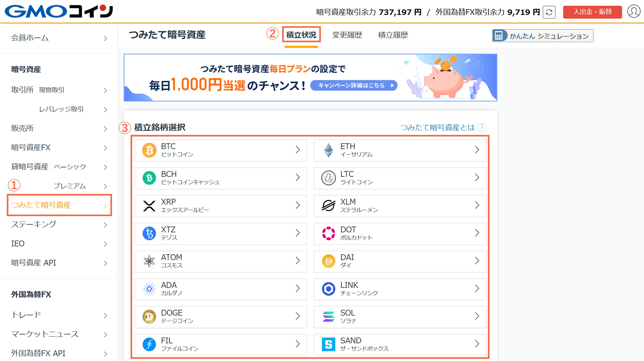Screen dimensions: 644x361
Task: Open the FIL row chevron arrow
Action: 298,344
